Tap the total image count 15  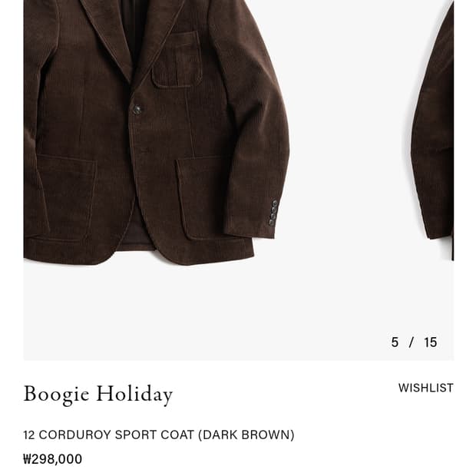point(431,342)
